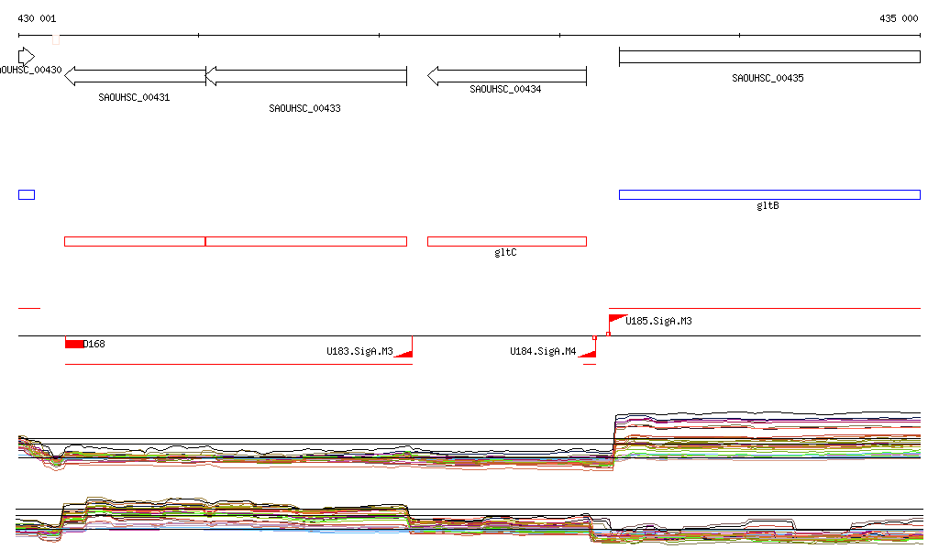939x560 pixels.
Task: Click the SAOUHSC_00435 label
Action: (x=768, y=79)
